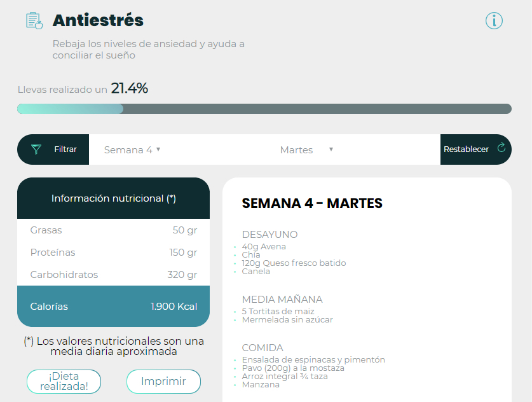Click the Canela item
Screen dimensions: 532x402
256,271
